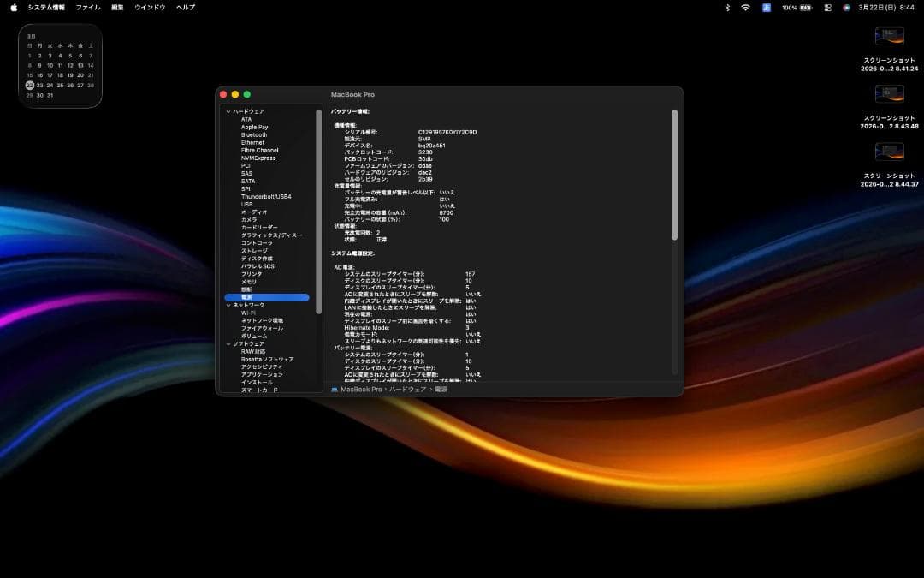Select the desktop screenshot file ending 8.44.37
924x578 pixels.
tap(889, 165)
